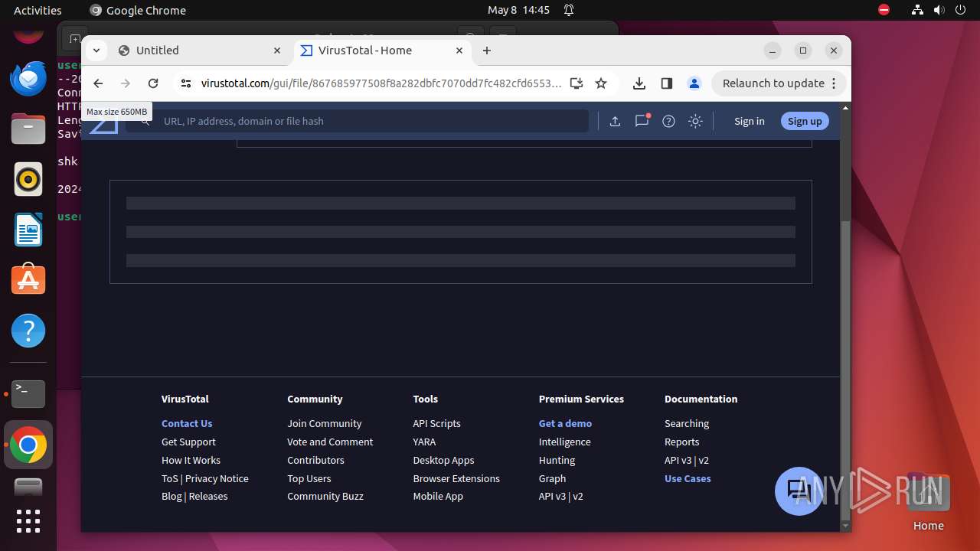This screenshot has height=551, width=980.
Task: Select the VirusTotal - Home tab
Action: coord(383,51)
